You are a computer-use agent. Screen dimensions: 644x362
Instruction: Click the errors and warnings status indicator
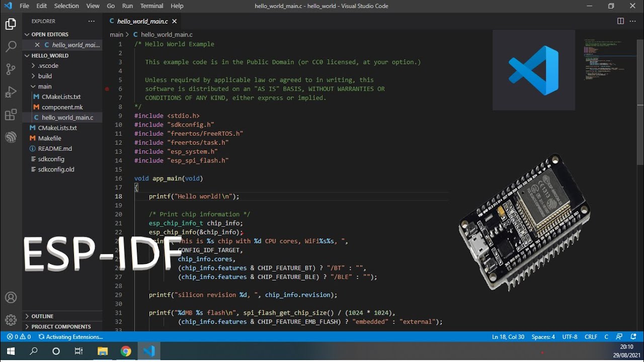(19, 337)
